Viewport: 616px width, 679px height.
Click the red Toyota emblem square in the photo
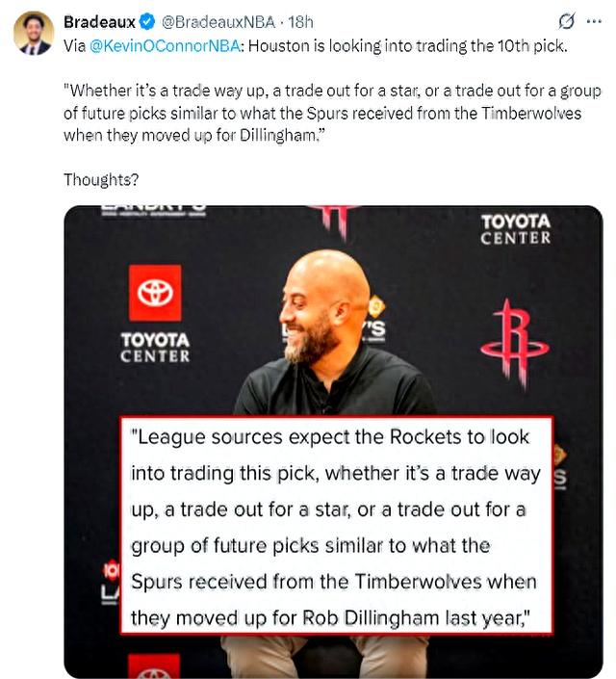point(155,293)
